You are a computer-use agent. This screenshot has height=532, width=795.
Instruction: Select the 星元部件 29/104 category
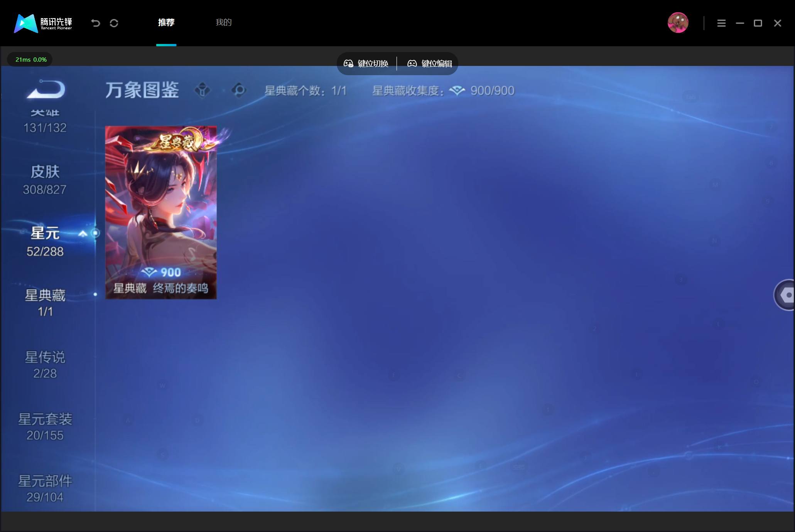point(45,489)
